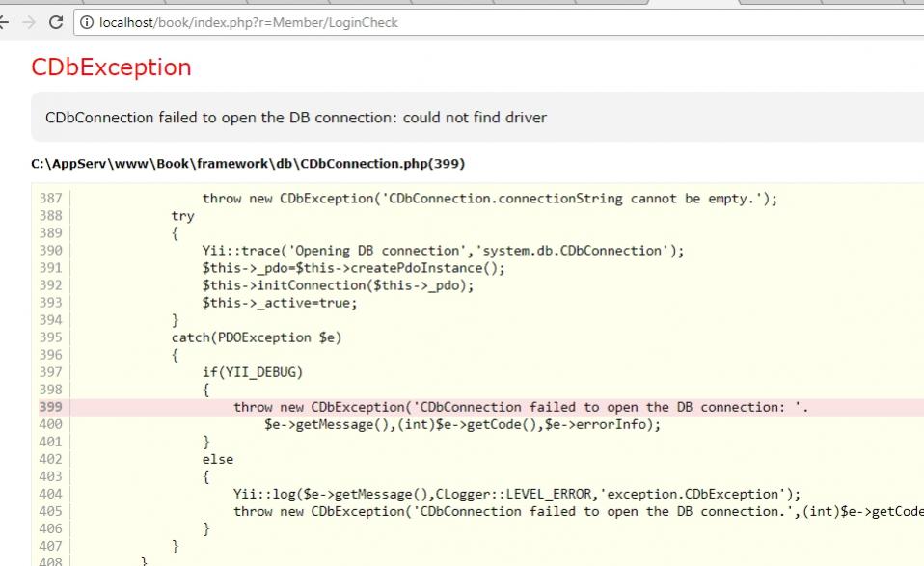Click the highlighted throw new CDbException line
This screenshot has height=566, width=924.
(x=521, y=407)
